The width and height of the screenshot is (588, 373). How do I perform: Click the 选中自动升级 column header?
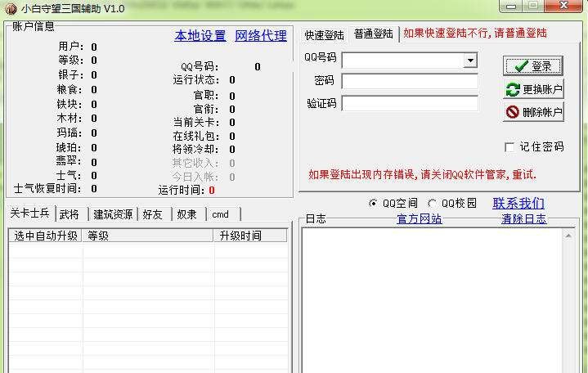pos(45,236)
